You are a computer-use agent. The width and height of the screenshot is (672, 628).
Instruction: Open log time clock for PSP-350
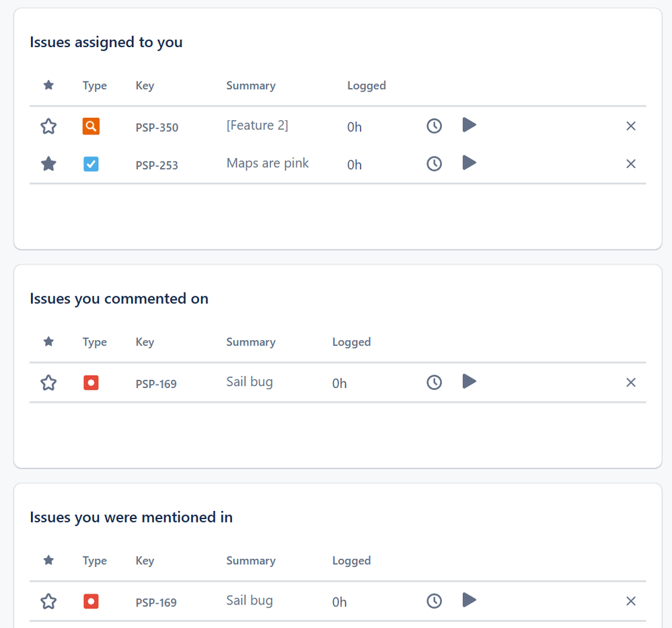click(435, 126)
